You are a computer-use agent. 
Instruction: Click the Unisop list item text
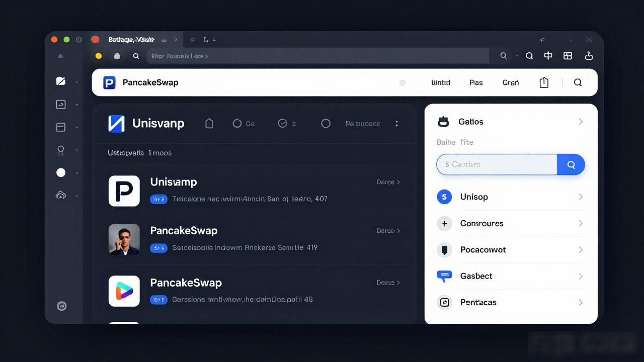pos(474,197)
